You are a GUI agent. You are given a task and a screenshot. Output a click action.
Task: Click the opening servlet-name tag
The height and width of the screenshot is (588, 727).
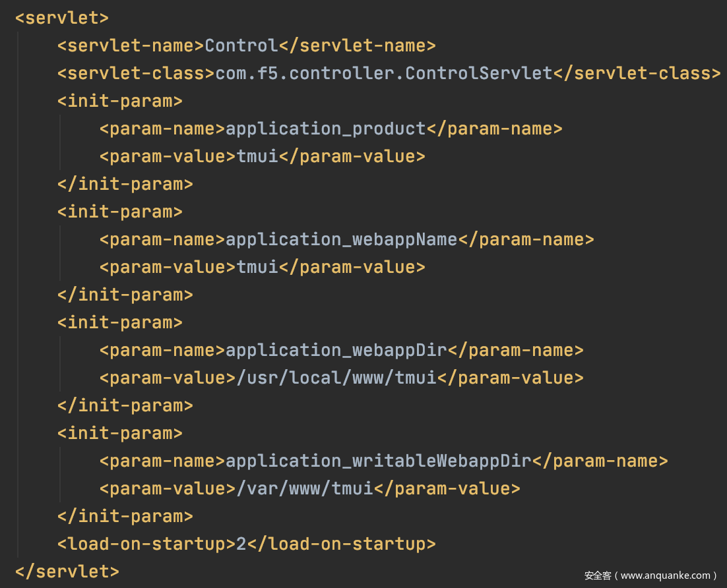pyautogui.click(x=131, y=45)
